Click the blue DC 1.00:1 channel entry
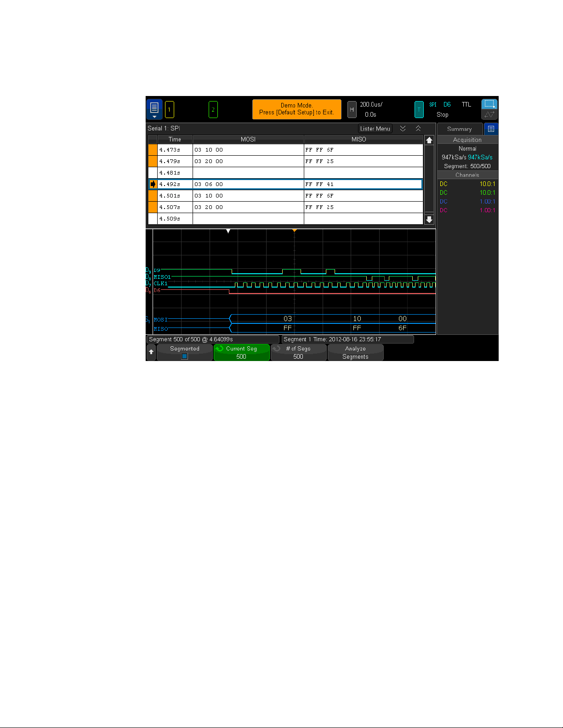563x728 pixels. [467, 201]
